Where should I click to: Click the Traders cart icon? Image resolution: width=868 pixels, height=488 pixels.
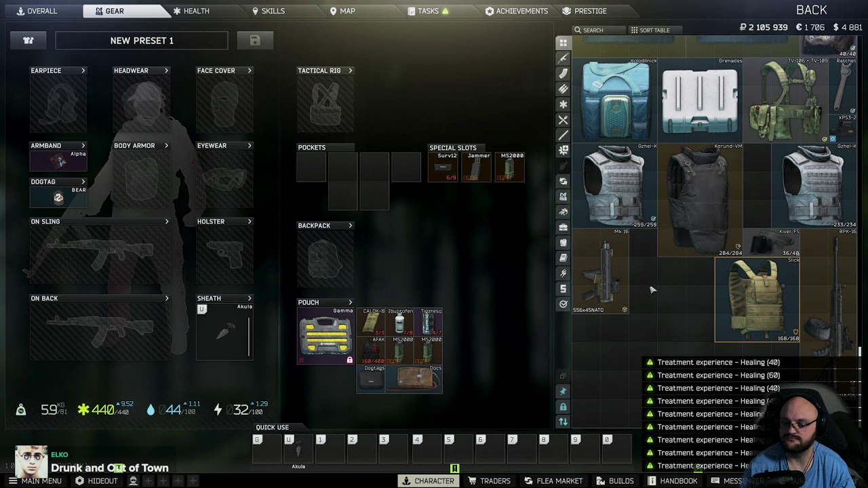tap(473, 481)
